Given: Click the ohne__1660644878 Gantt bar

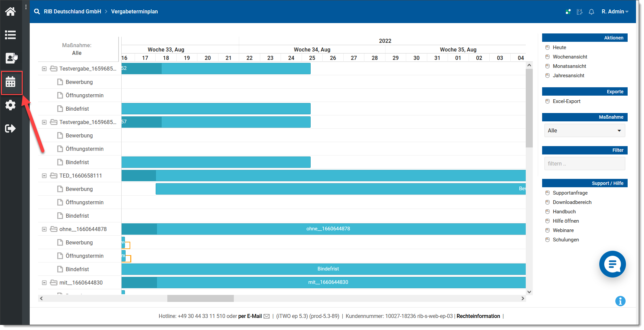Looking at the screenshot, I should point(323,229).
